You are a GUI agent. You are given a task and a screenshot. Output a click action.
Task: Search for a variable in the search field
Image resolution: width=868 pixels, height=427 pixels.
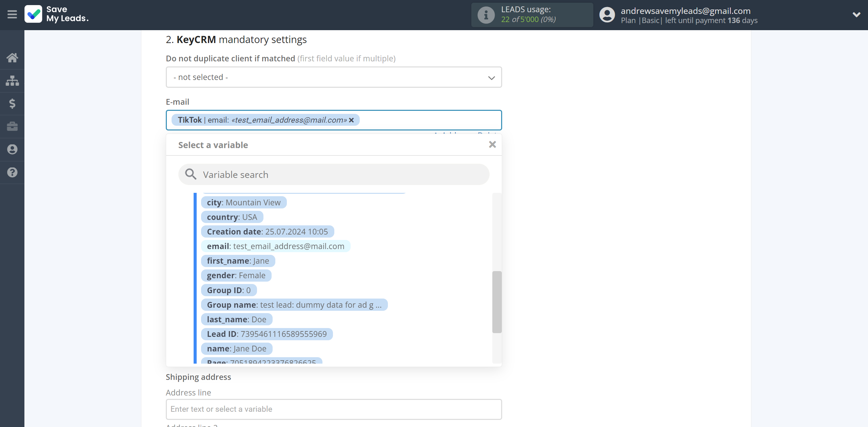point(334,174)
